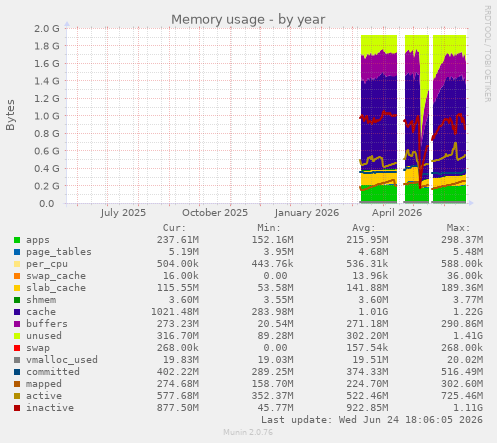Click the 'Cur:' column header
497x443 pixels.
coord(174,228)
